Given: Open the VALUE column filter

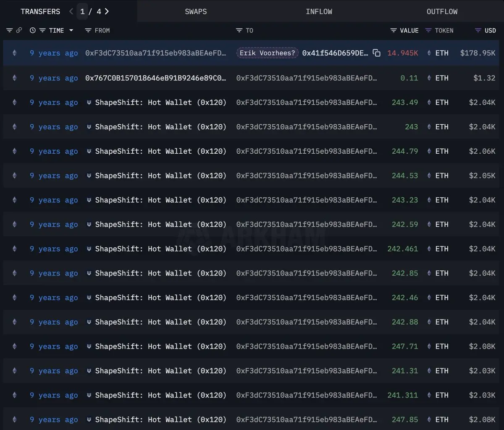Looking at the screenshot, I should click(x=394, y=30).
